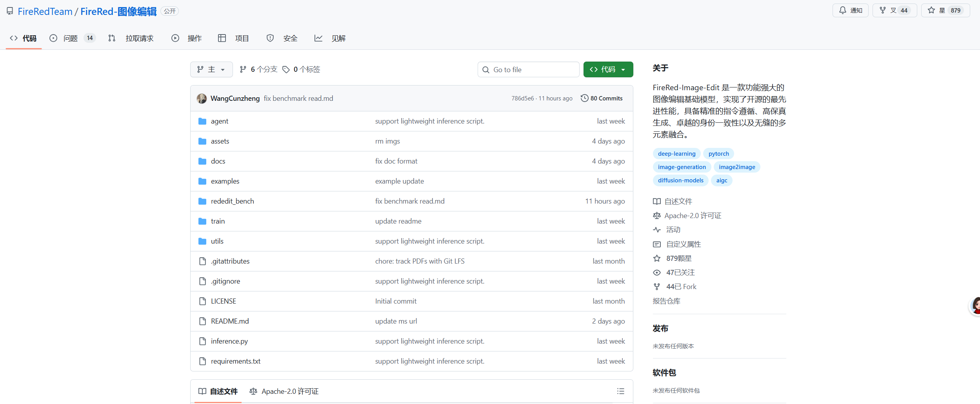This screenshot has height=404, width=980.
Task: Click the 报告仓库 link
Action: click(667, 301)
